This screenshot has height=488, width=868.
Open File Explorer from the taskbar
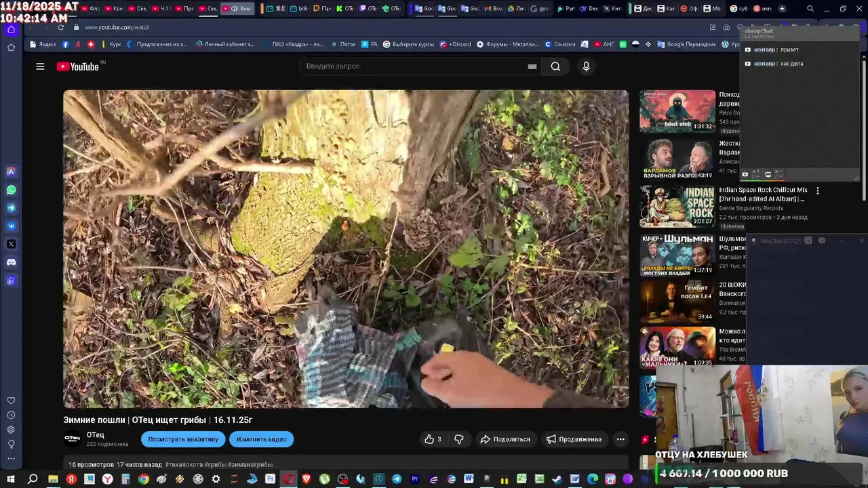point(53,479)
